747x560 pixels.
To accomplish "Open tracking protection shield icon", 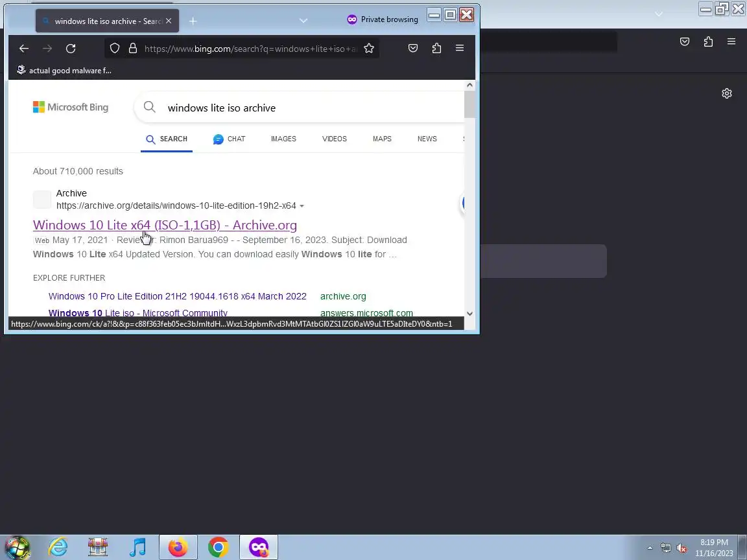I will click(115, 48).
